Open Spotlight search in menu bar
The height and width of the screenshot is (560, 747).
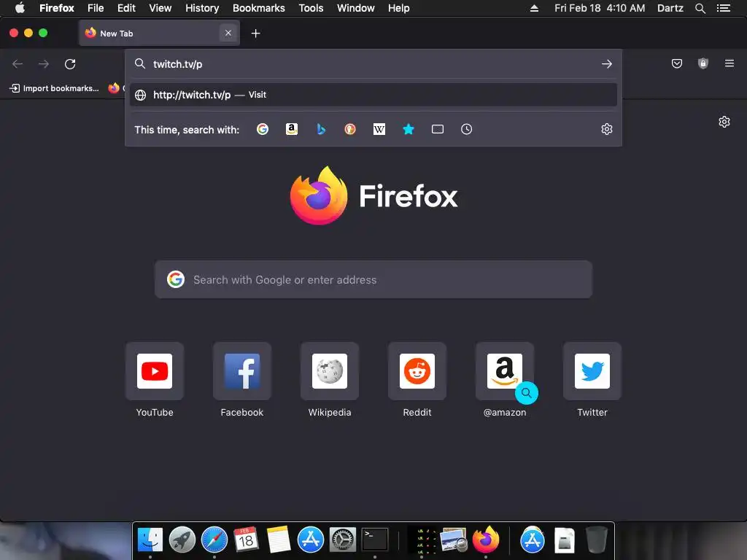(x=700, y=8)
